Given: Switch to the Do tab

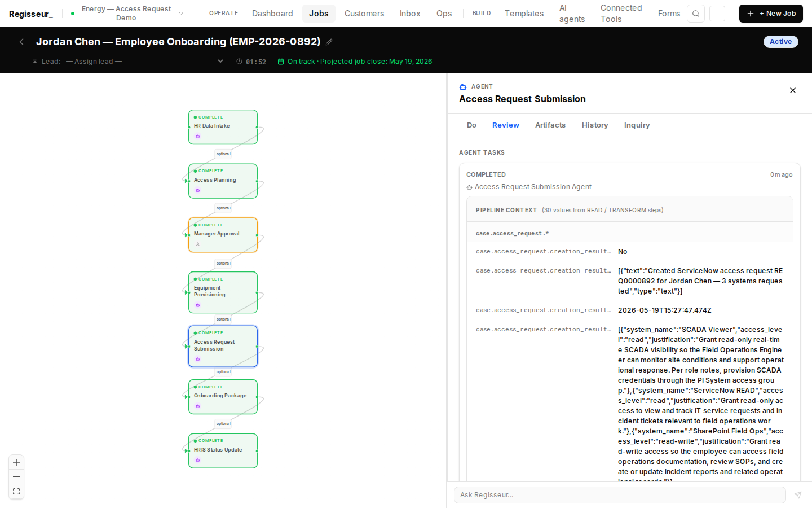Looking at the screenshot, I should point(471,125).
